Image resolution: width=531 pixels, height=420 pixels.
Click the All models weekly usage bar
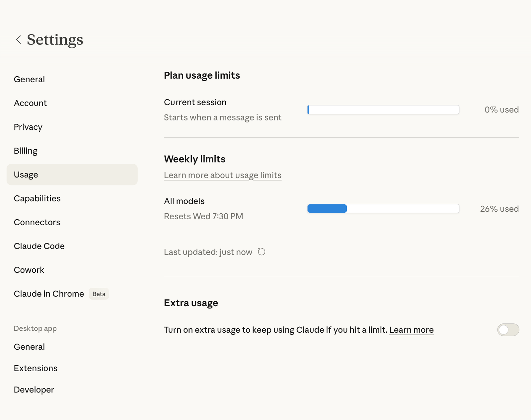pos(383,209)
